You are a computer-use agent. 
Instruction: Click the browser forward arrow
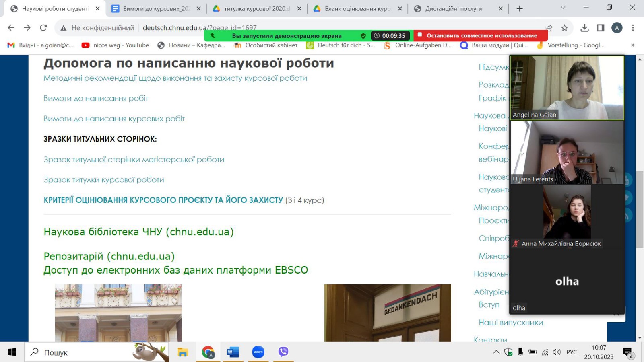tap(27, 28)
